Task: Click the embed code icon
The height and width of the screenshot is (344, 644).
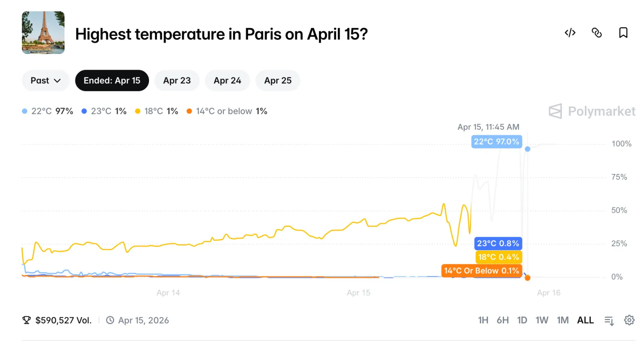Action: [570, 33]
